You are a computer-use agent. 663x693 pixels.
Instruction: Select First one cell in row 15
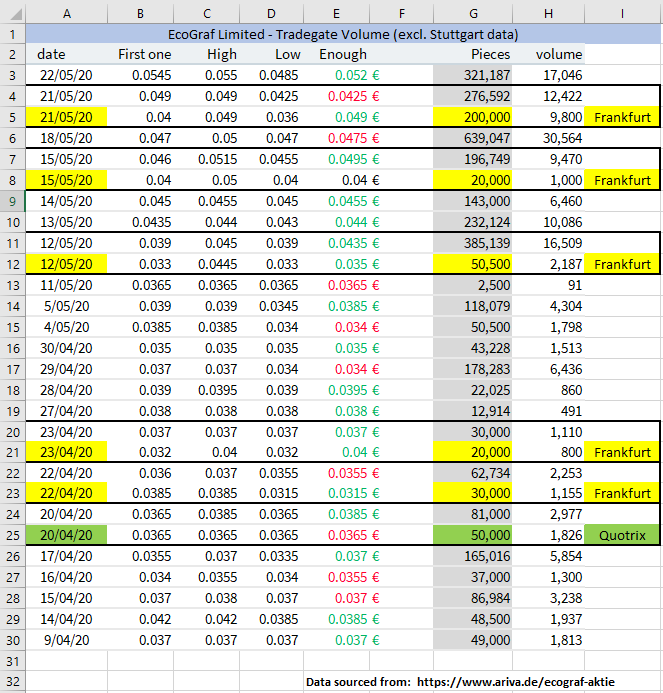(x=140, y=327)
